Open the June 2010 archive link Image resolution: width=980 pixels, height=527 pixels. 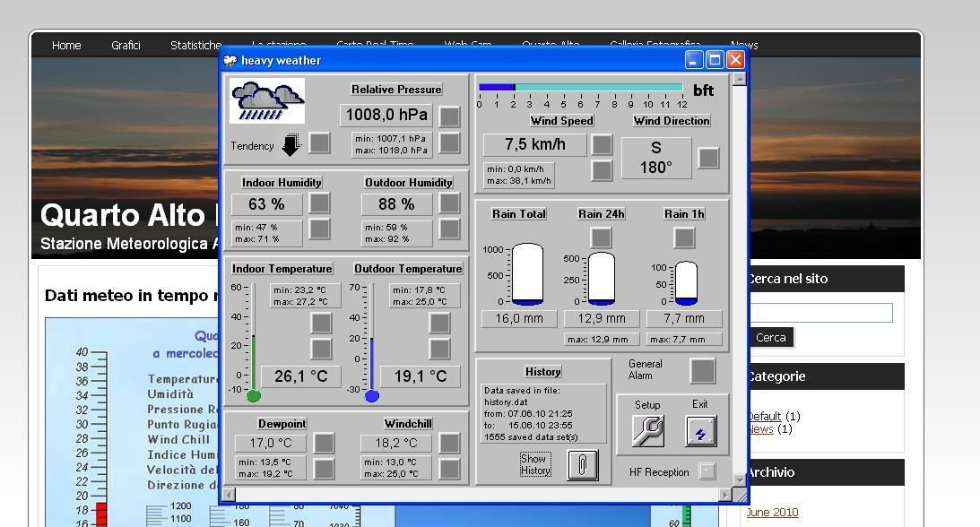pyautogui.click(x=773, y=512)
